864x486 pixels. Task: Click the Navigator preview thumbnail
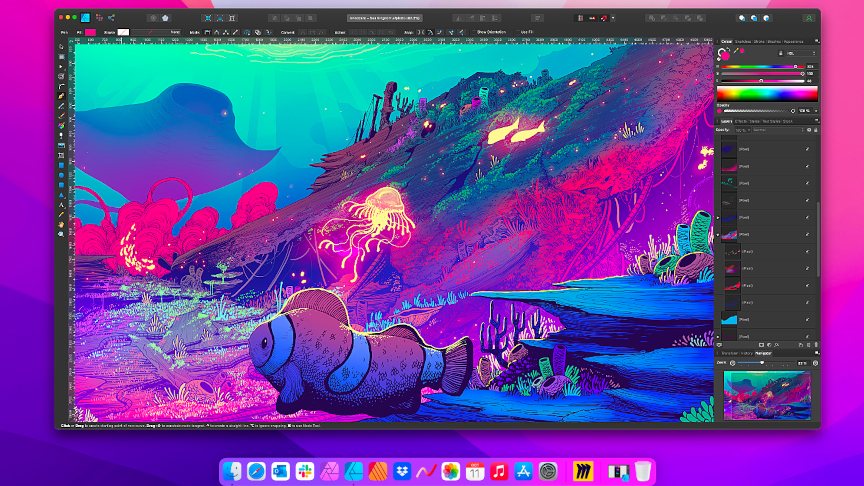pos(767,395)
